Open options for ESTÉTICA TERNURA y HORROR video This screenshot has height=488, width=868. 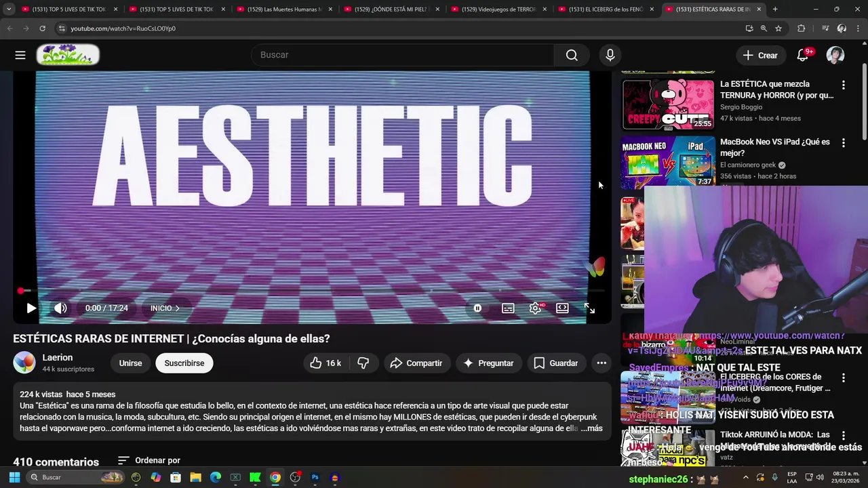[844, 85]
